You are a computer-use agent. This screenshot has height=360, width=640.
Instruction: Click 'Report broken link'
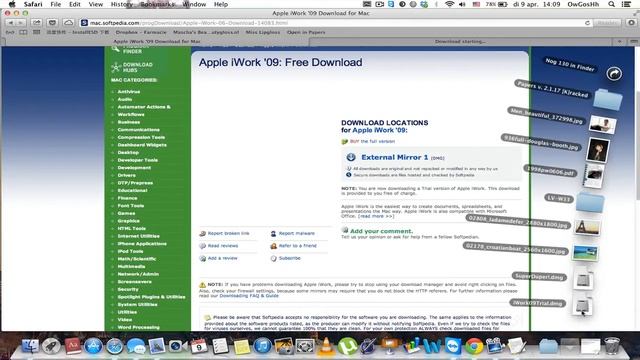click(x=228, y=233)
